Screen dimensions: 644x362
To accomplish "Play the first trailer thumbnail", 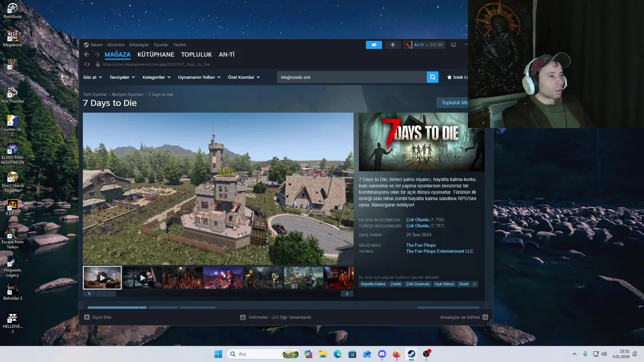I will coord(102,278).
